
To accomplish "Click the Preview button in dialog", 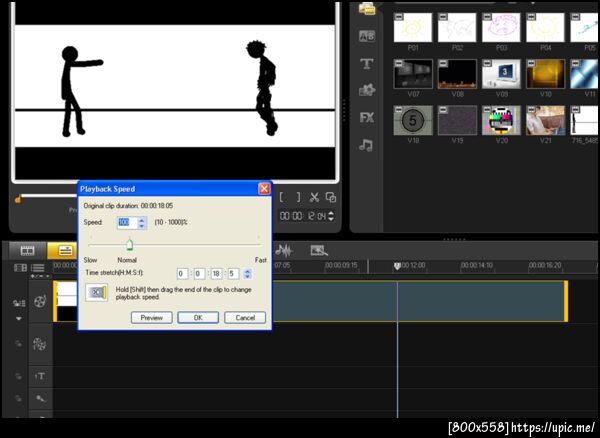I will [x=151, y=317].
